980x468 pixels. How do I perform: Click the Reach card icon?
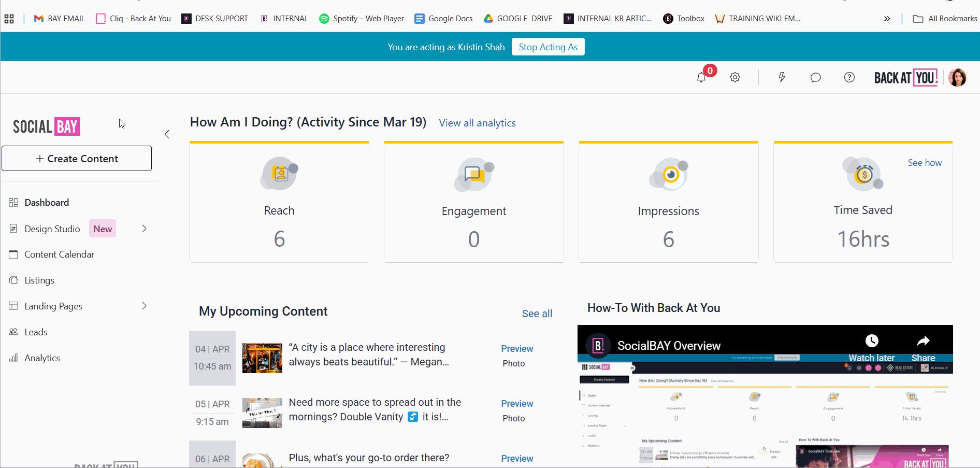(279, 174)
